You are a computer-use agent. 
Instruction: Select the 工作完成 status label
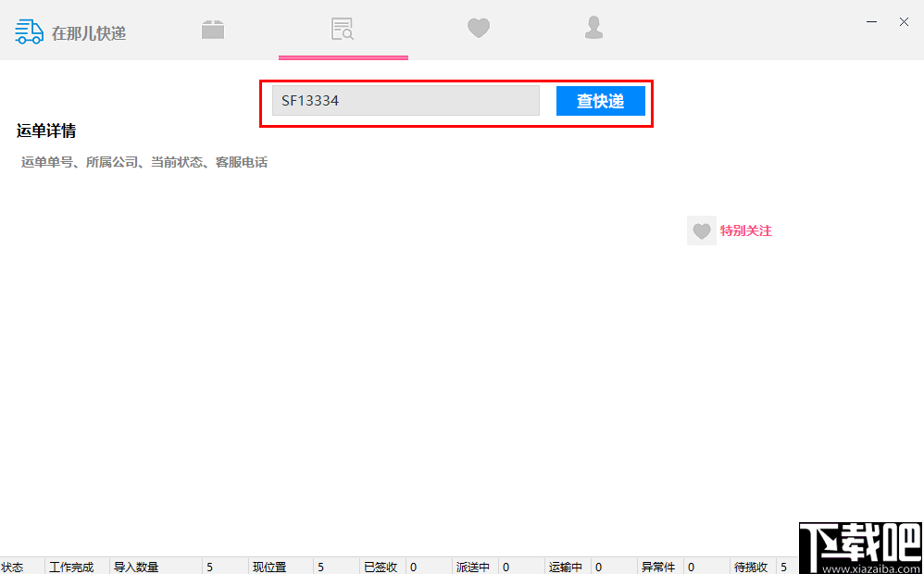72,567
